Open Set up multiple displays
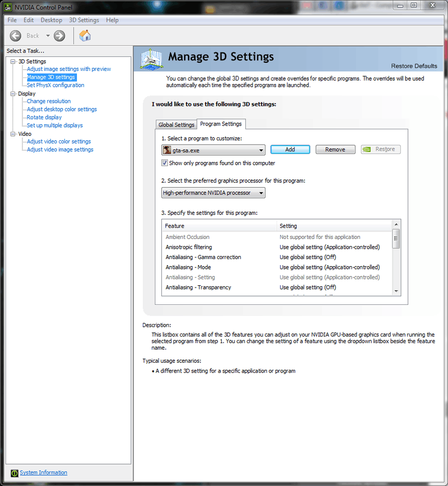 pyautogui.click(x=55, y=125)
